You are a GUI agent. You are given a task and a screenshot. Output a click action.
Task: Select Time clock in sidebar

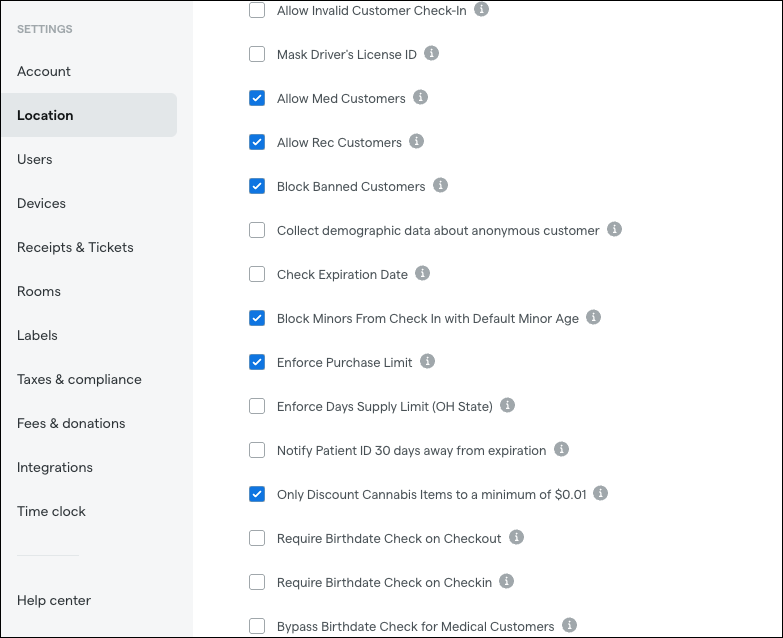[51, 511]
